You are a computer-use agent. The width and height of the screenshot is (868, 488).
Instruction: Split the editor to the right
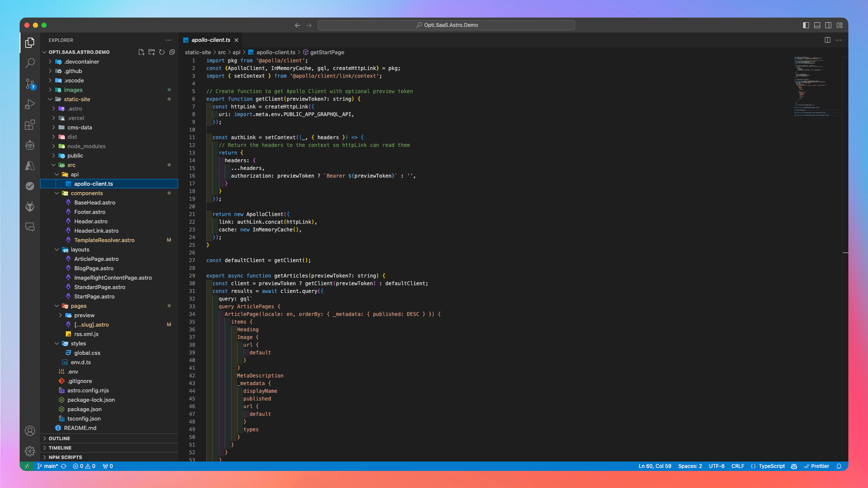827,40
